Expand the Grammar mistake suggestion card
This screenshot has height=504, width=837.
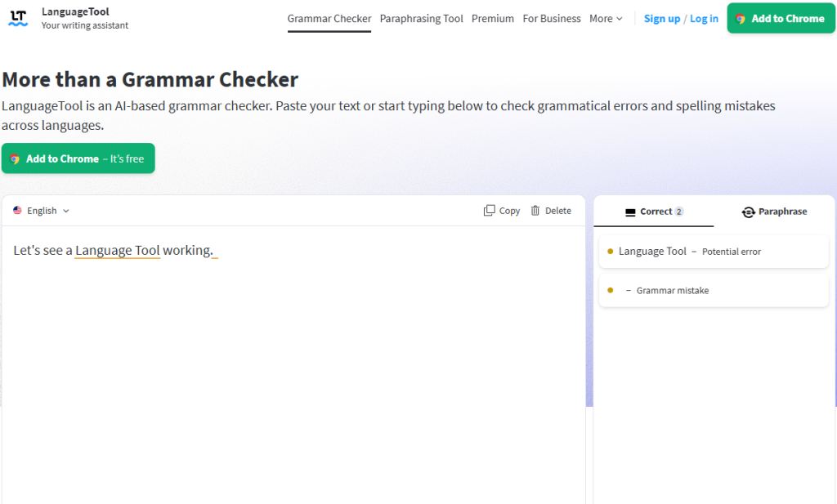(714, 291)
